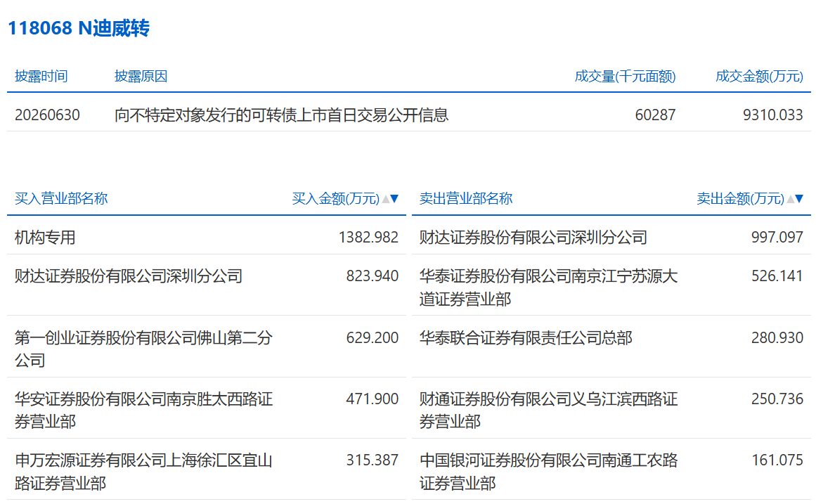816x504 pixels.
Task: Select buyer 第一创业证券股份有限公司佛山第二分公司
Action: click(x=143, y=349)
